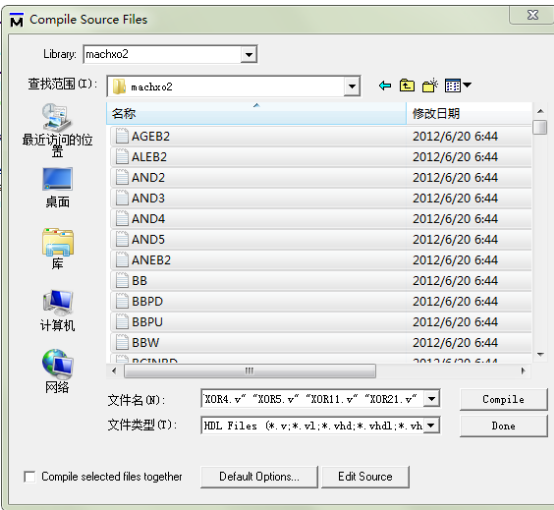
Task: Open recently visited places shortcut
Action: point(57,130)
